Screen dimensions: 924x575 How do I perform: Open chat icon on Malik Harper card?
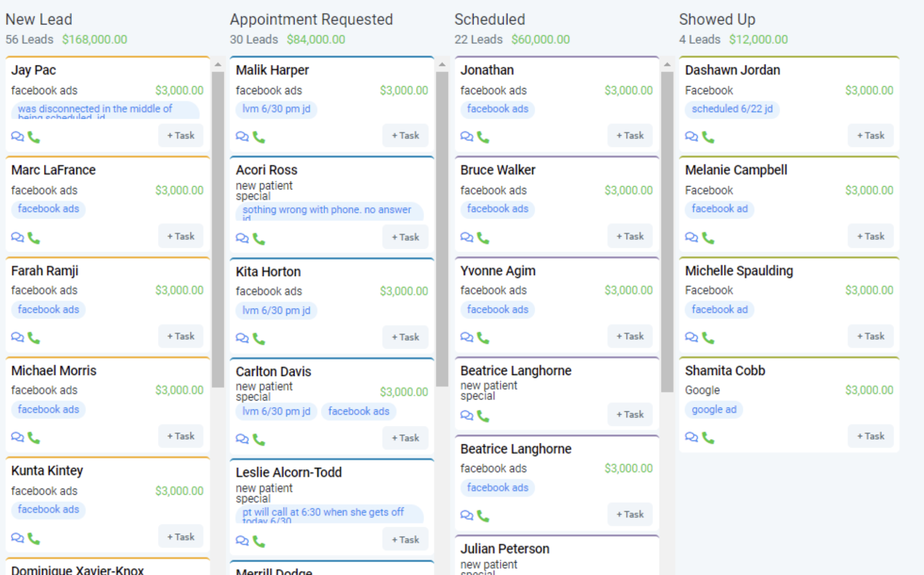click(x=242, y=137)
